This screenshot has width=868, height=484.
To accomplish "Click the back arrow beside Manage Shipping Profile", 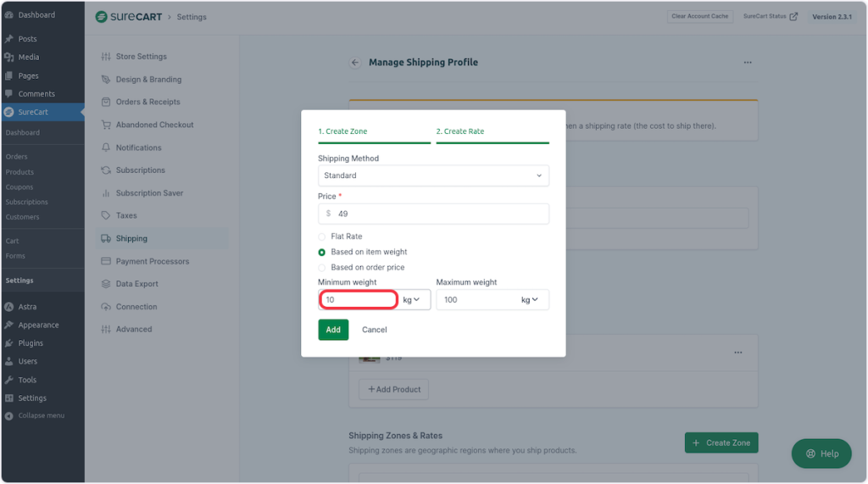I will 355,63.
